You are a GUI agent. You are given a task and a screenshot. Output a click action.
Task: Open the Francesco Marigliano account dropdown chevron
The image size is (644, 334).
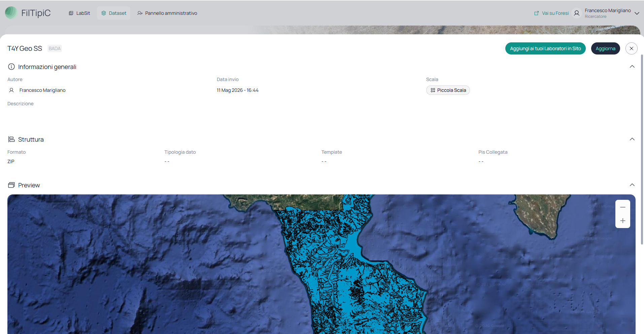(x=637, y=13)
